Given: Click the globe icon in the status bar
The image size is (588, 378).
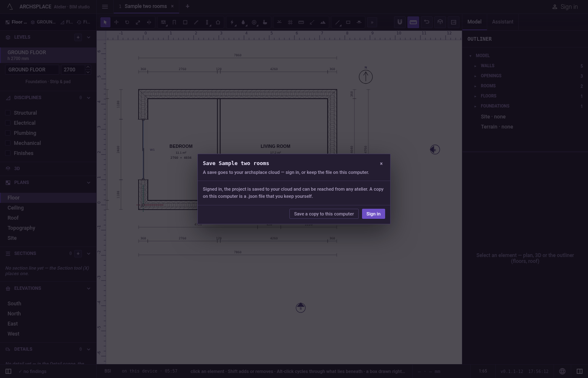Looking at the screenshot, I should click(562, 371).
